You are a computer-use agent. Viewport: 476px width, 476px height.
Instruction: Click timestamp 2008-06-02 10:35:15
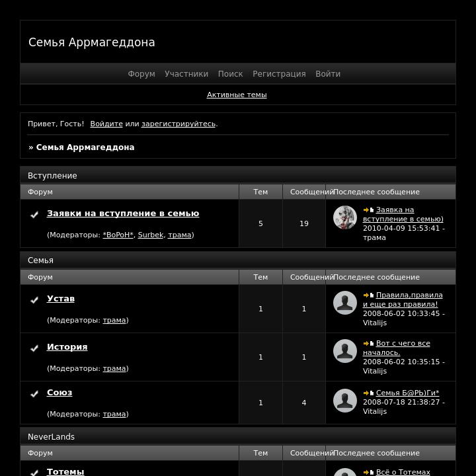(x=401, y=362)
